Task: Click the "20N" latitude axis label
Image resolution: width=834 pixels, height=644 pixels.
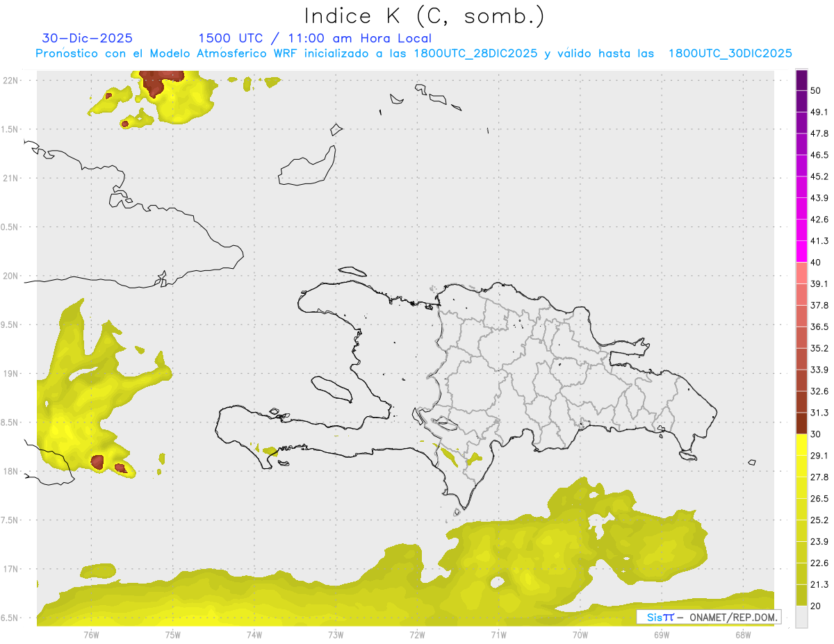Action: (11, 276)
